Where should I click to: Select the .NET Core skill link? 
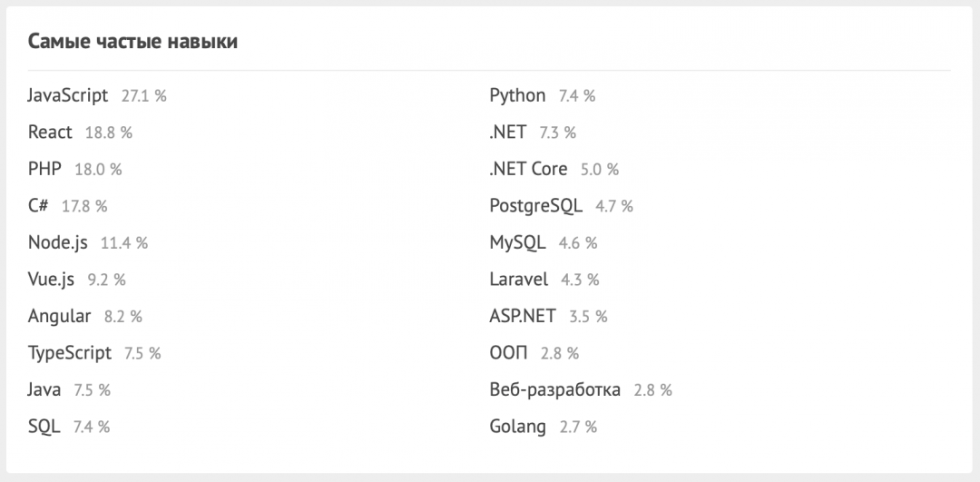pos(528,169)
